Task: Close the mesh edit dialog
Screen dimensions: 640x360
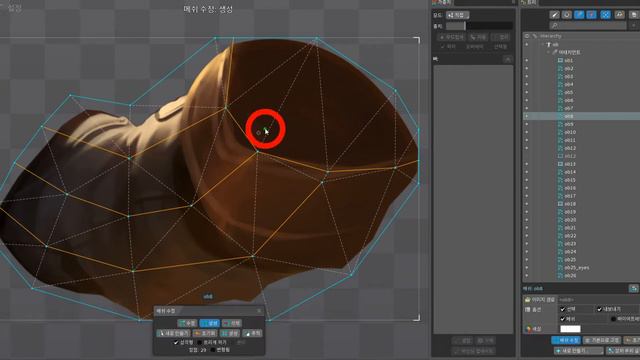Action: click(259, 311)
